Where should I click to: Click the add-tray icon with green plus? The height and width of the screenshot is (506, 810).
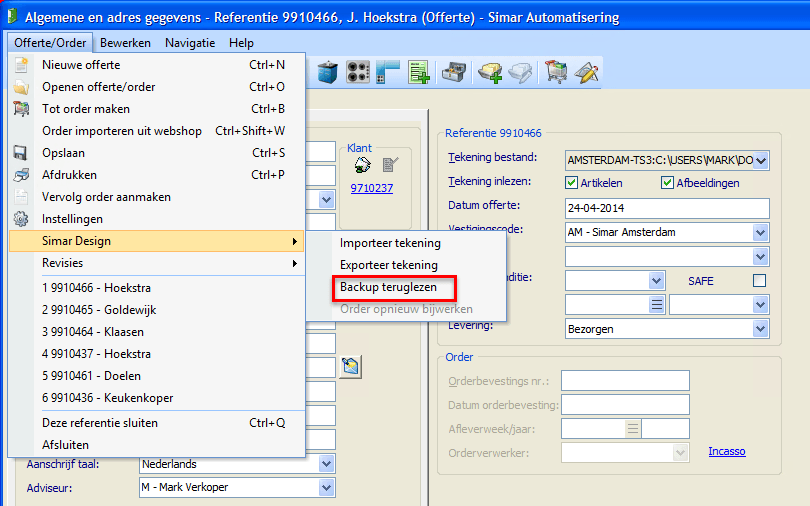(489, 72)
